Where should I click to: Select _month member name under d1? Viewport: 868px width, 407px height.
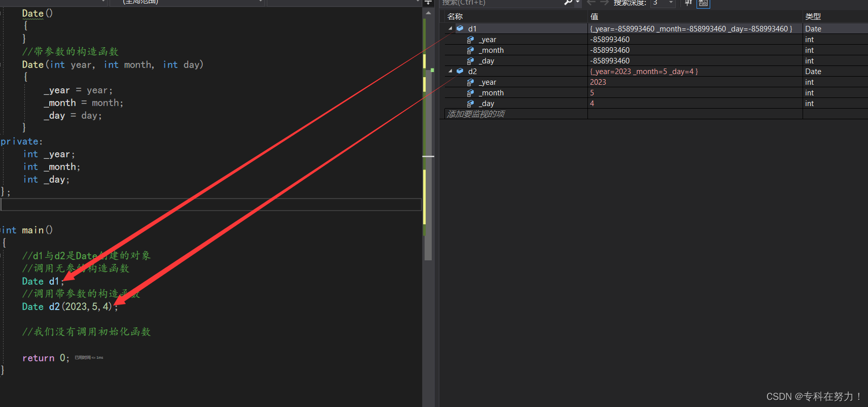click(491, 50)
